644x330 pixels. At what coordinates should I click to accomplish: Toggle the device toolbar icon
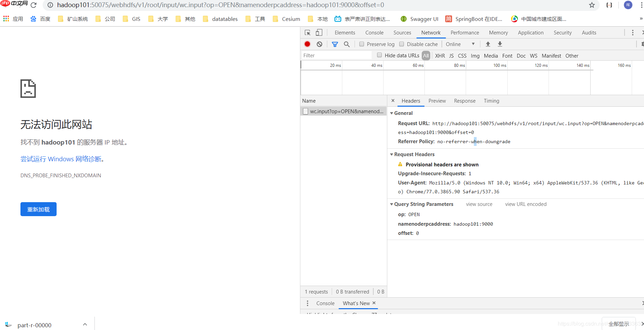[319, 33]
